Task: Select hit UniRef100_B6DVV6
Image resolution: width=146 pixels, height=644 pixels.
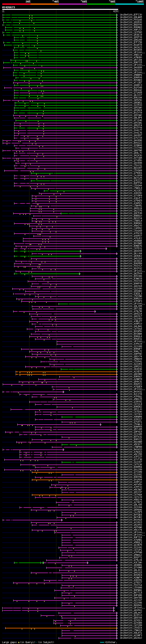Action: click(131, 25)
